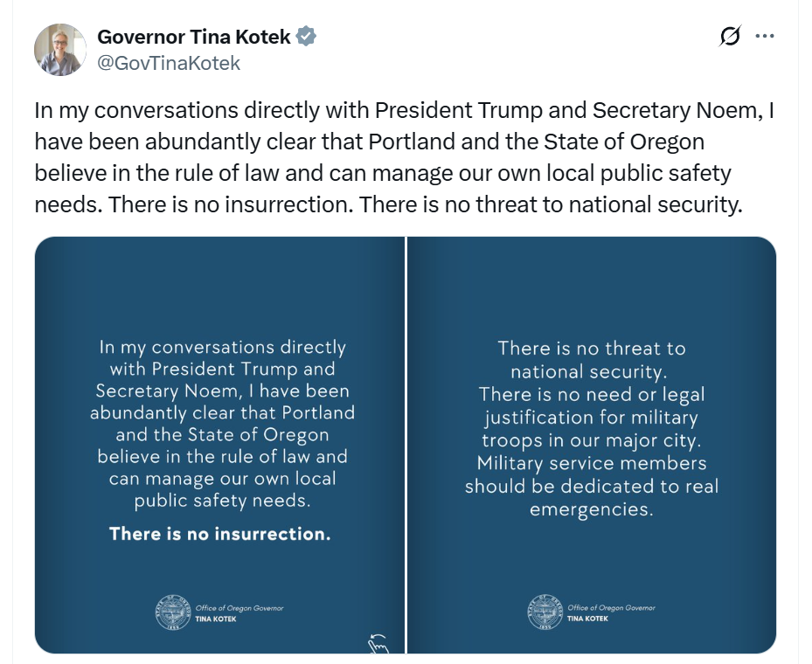Open Governor Tina Kotek's profile avatar
Image resolution: width=812 pixels, height=664 pixels.
pos(60,50)
